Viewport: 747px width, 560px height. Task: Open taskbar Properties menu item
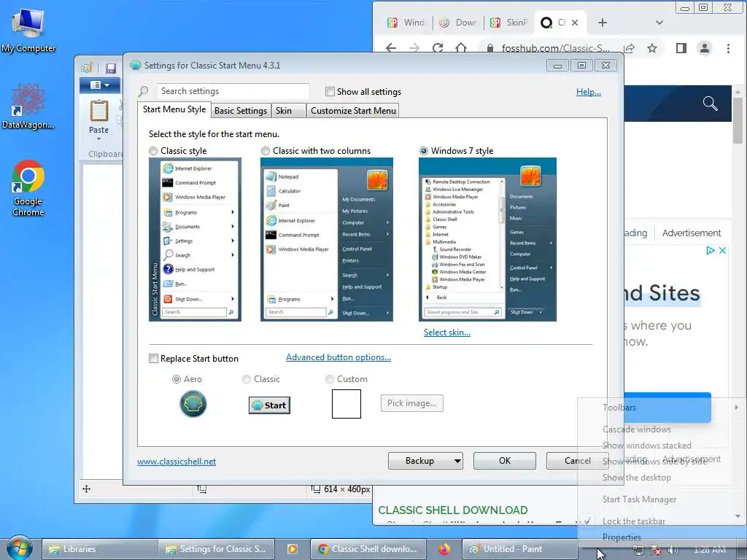(622, 537)
